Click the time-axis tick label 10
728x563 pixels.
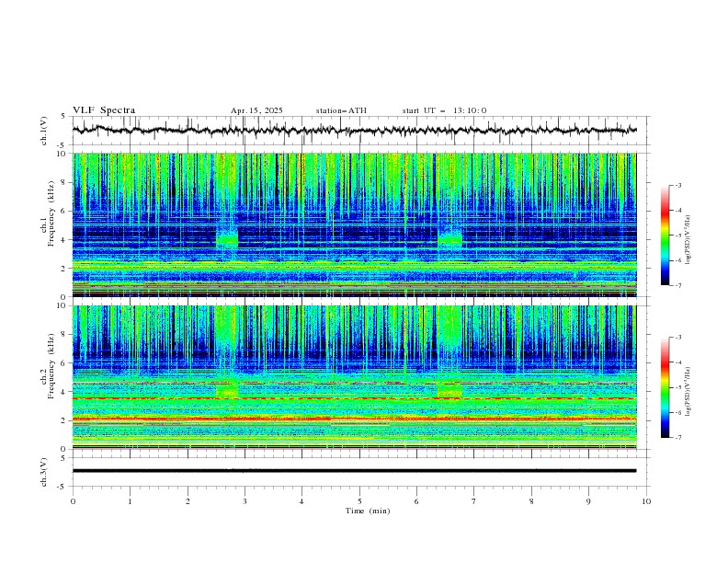point(646,501)
